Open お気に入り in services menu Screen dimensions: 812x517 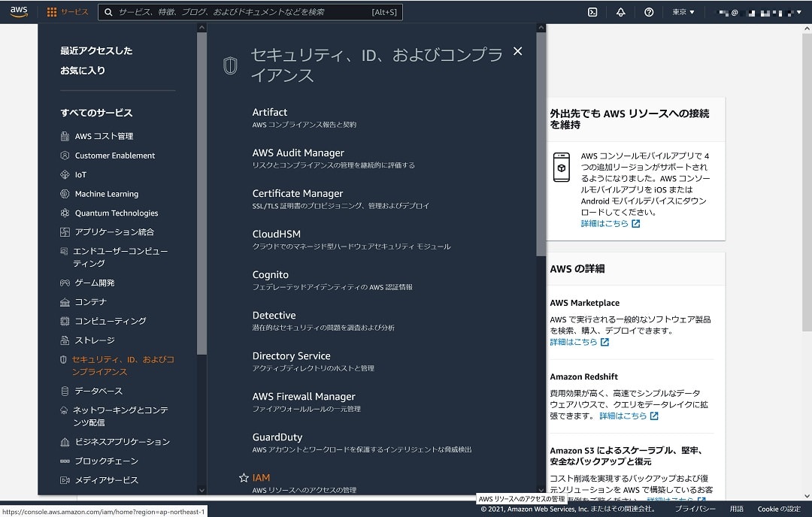point(83,71)
